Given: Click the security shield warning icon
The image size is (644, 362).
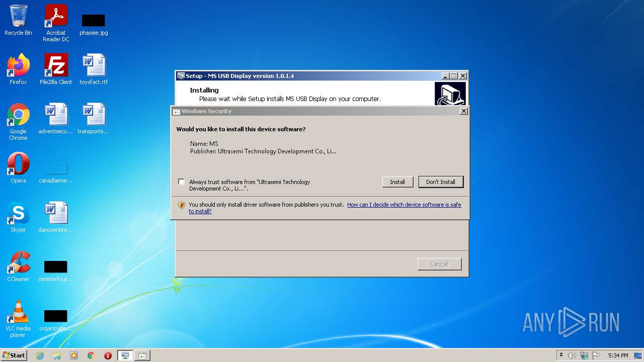Looking at the screenshot, I should point(182,205).
